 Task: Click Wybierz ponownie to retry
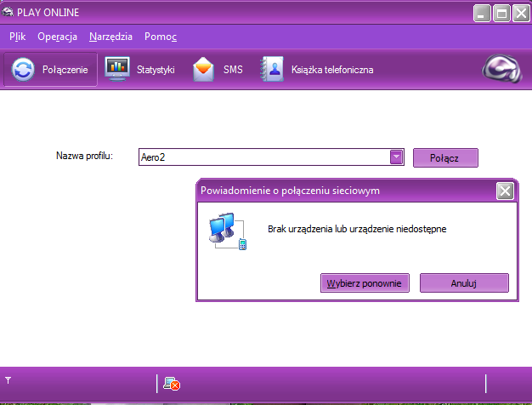coord(365,282)
